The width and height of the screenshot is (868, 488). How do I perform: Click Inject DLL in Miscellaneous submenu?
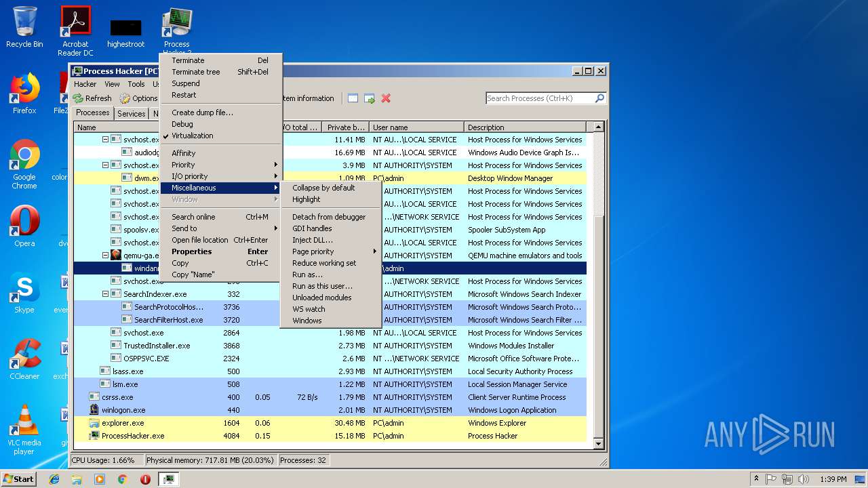pos(331,240)
